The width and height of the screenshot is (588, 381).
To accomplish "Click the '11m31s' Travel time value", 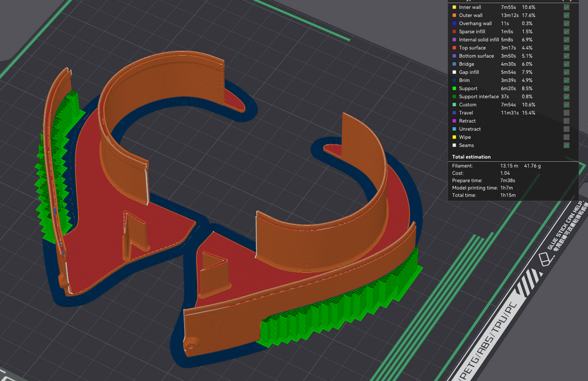I will pyautogui.click(x=510, y=113).
